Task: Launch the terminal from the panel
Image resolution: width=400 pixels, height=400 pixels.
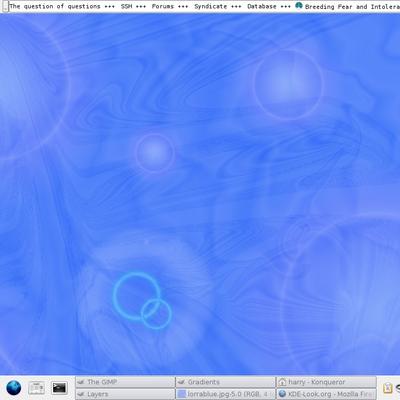Action: click(x=59, y=388)
